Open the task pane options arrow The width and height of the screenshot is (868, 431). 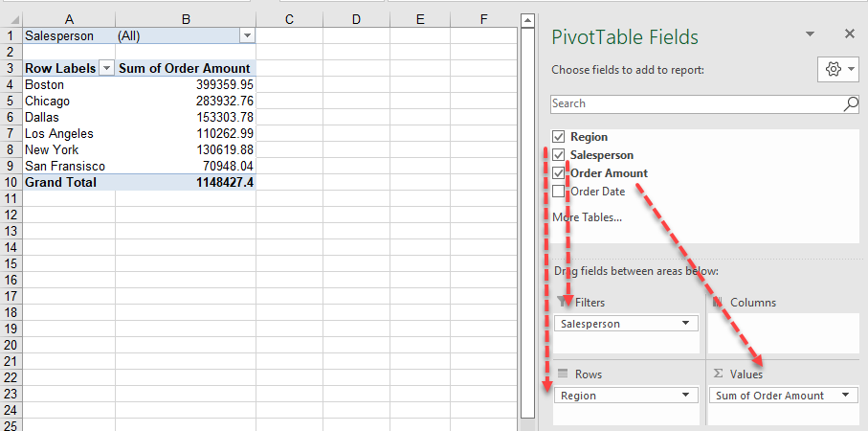810,34
